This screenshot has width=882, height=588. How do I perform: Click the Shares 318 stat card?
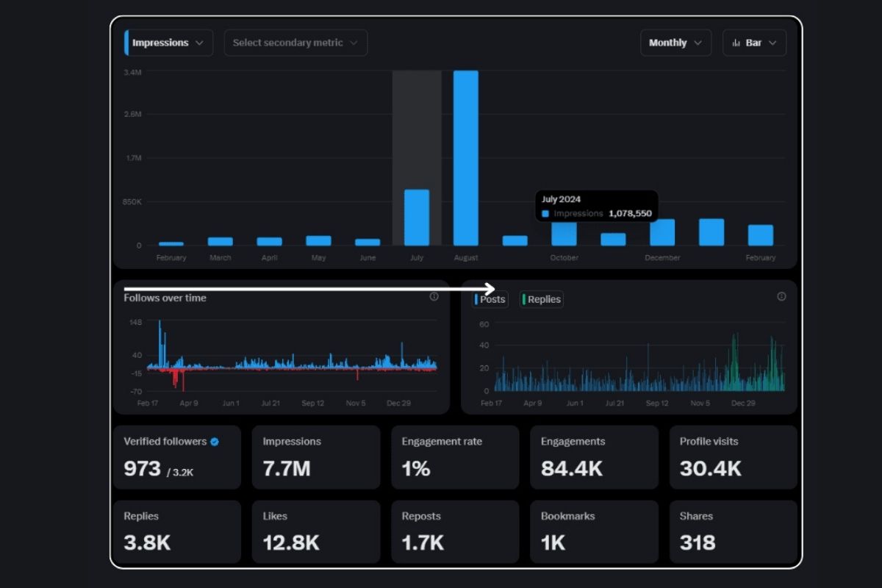click(x=733, y=532)
